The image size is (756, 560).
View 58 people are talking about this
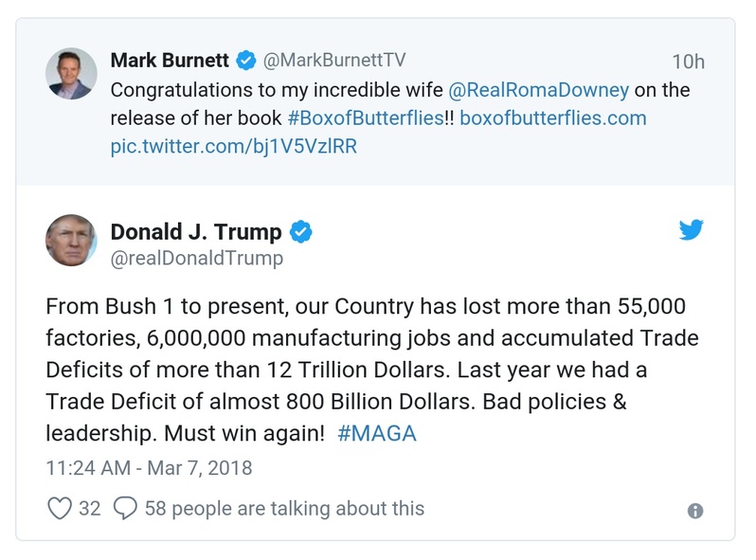(284, 509)
